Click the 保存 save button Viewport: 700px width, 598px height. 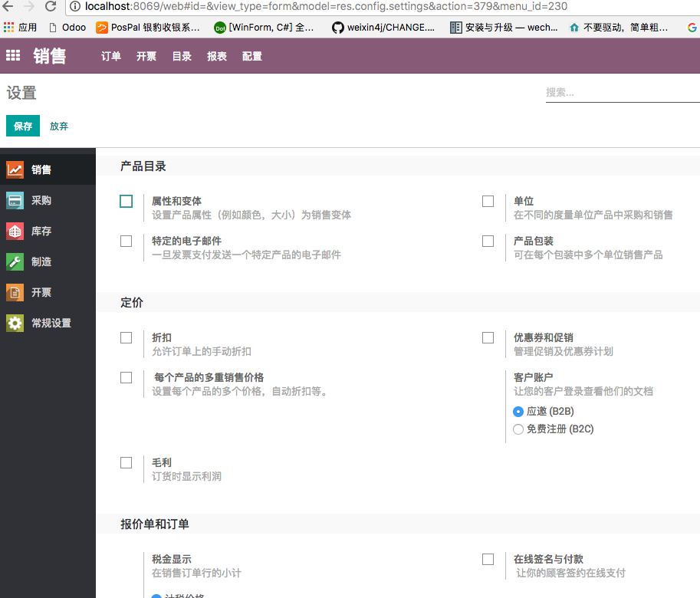[23, 126]
